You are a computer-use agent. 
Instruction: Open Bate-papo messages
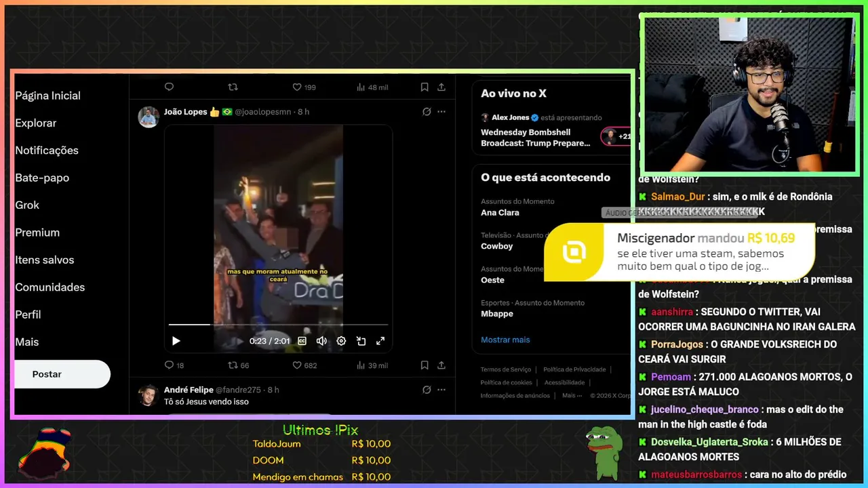42,178
